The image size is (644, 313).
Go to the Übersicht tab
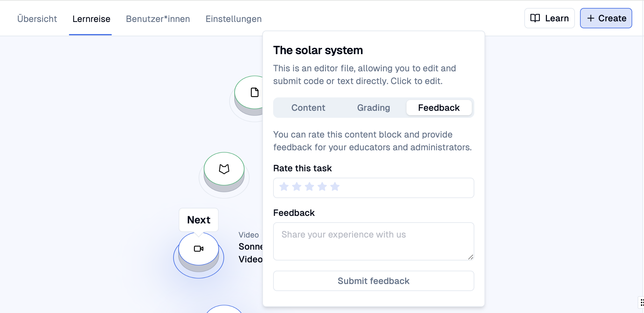click(x=37, y=19)
